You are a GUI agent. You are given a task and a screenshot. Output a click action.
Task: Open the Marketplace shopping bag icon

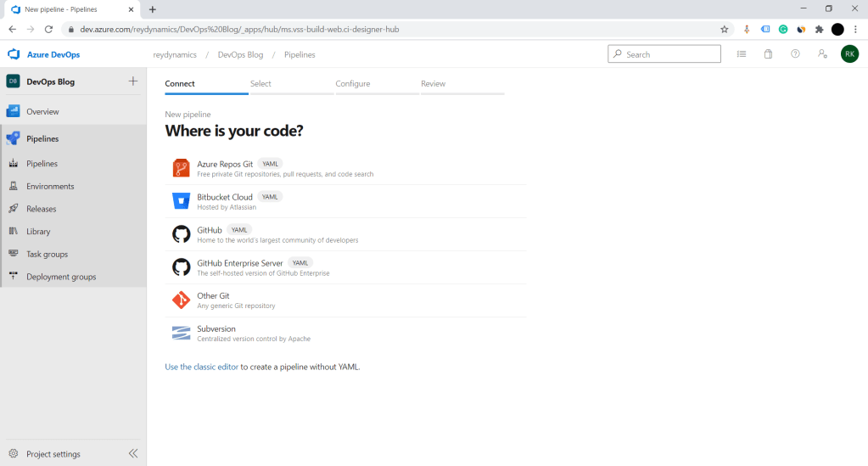[x=768, y=54]
